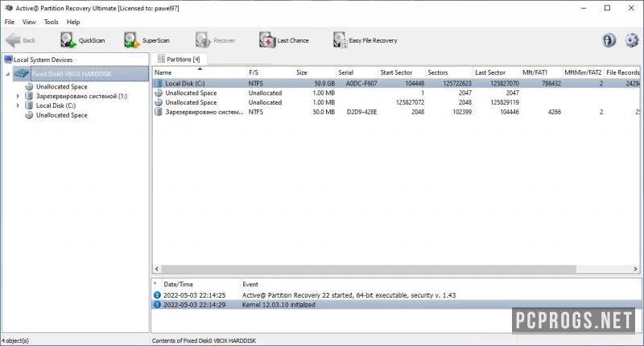Image resolution: width=644 pixels, height=346 pixels.
Task: Sort by Start Sector column header
Action: pyautogui.click(x=402, y=72)
